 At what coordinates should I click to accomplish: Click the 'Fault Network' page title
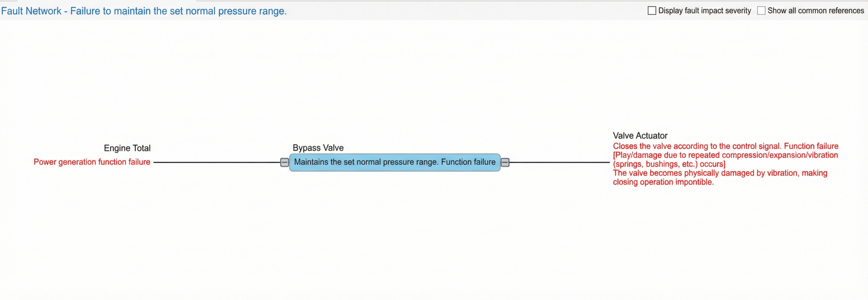144,11
